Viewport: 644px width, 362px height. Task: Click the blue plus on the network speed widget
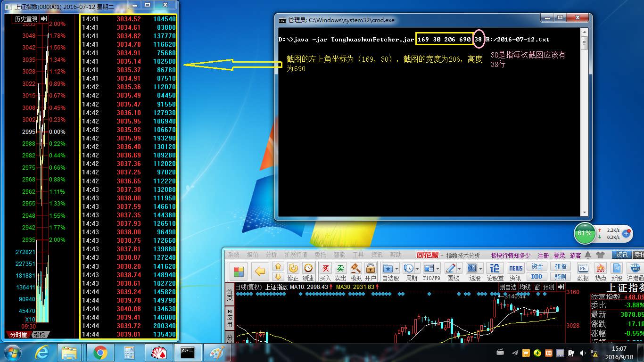tap(627, 233)
